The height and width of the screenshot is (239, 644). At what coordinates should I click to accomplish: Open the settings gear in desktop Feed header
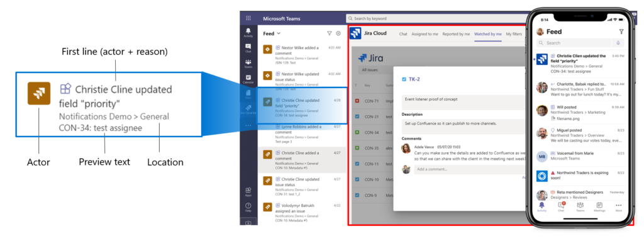(x=338, y=34)
